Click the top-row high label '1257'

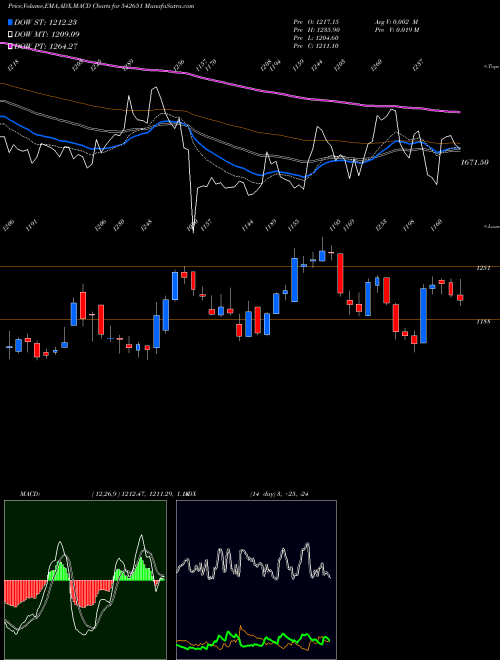pos(417,65)
